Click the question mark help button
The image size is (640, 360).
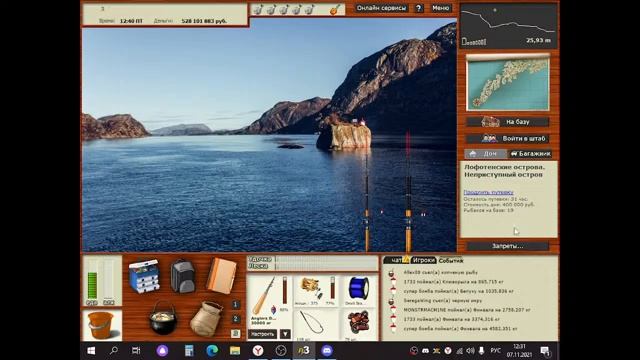click(x=419, y=8)
